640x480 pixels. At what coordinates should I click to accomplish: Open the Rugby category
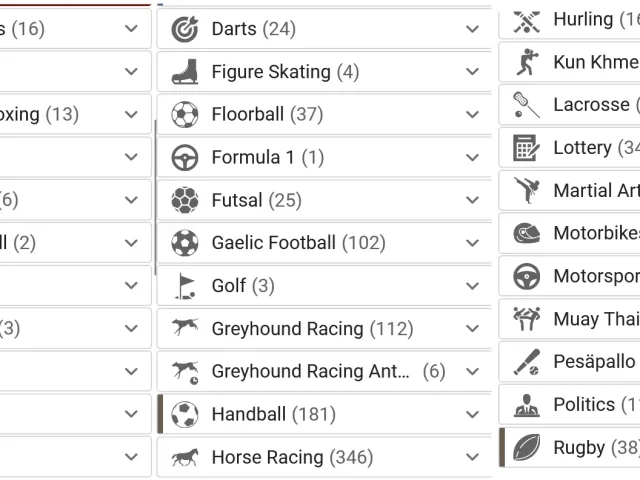pos(570,447)
